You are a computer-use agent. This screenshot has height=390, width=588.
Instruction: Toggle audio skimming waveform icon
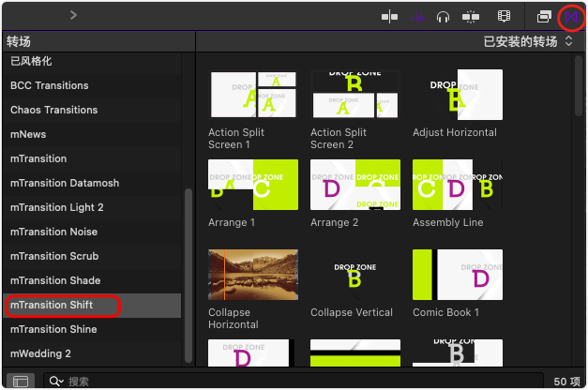[416, 17]
